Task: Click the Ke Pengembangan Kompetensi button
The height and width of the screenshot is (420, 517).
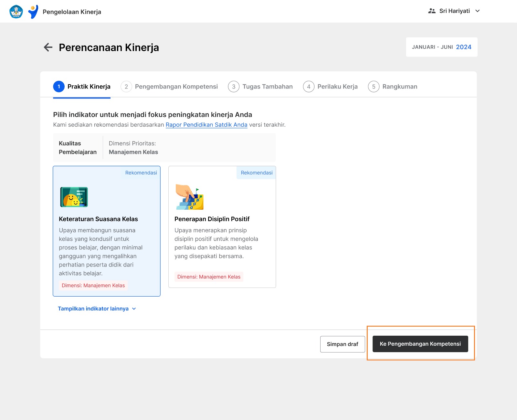Action: tap(420, 344)
